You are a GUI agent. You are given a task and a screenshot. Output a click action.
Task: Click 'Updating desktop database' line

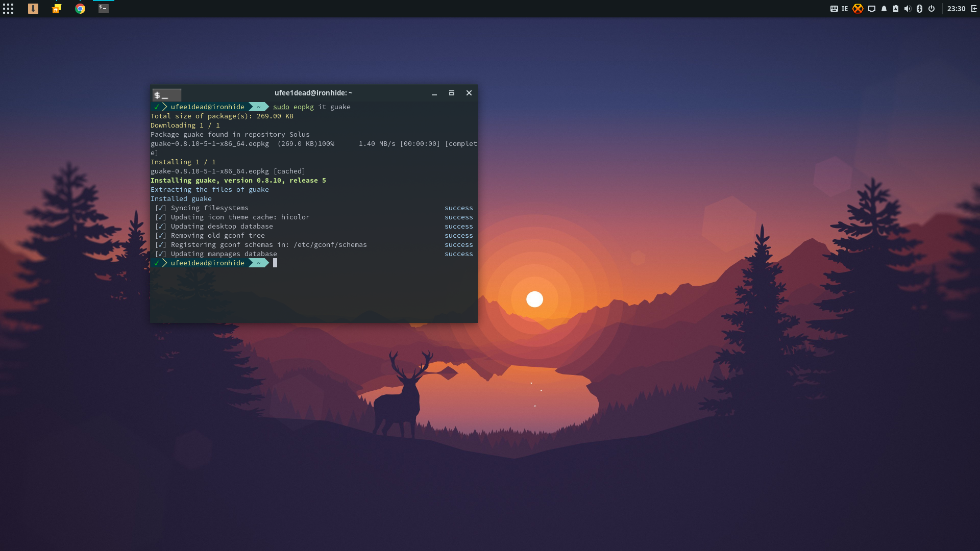tap(222, 227)
